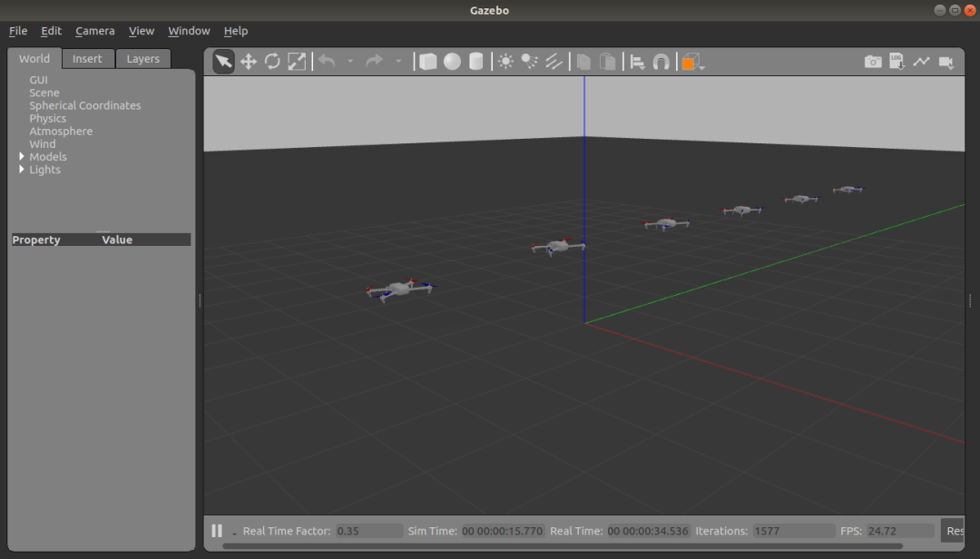Screen dimensions: 980x559
Task: Click the Copy icon in toolbar
Action: click(x=583, y=62)
